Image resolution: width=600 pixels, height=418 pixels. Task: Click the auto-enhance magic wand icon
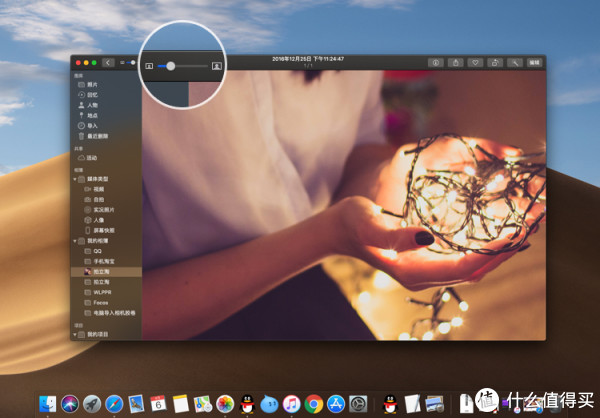[516, 62]
